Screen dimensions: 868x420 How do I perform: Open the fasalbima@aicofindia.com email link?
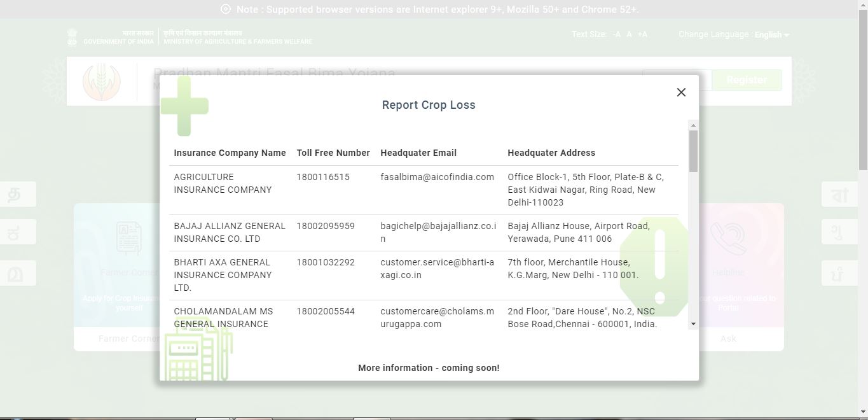tap(437, 177)
